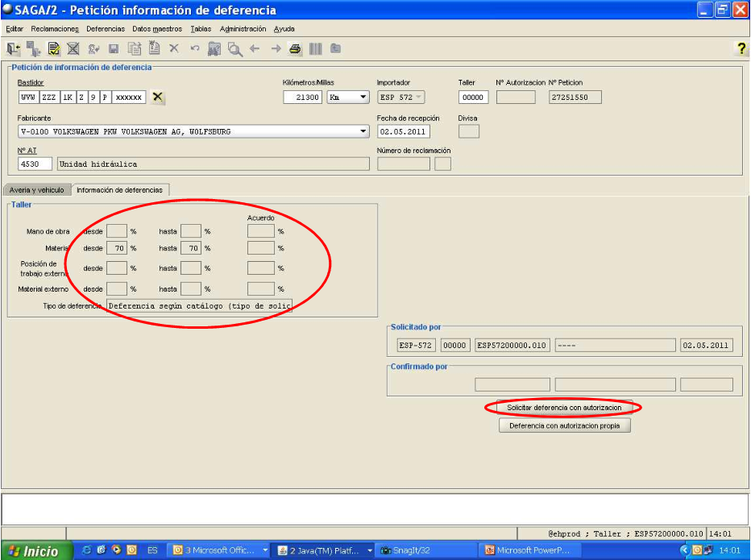Open the Administración menu
Viewport: 751px width, 560px height.
[243, 29]
